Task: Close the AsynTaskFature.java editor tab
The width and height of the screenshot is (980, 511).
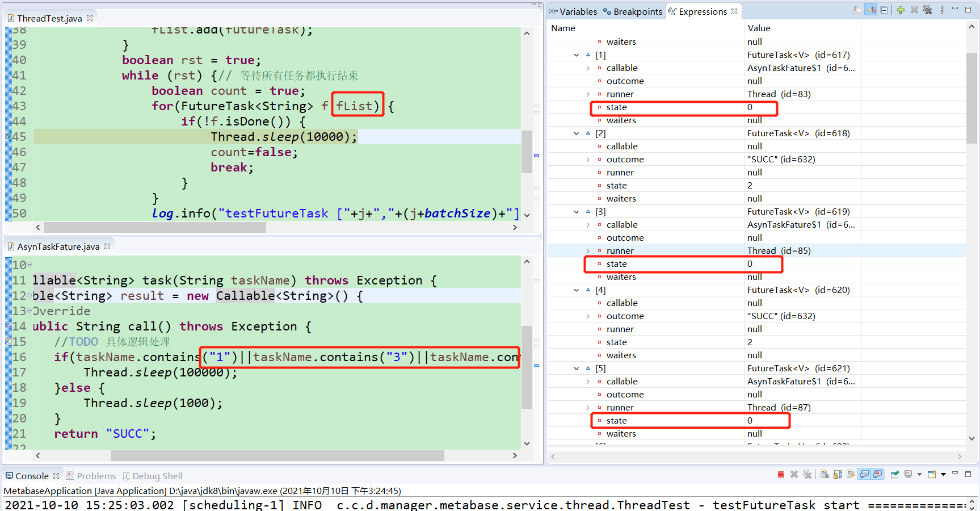Action: 107,246
